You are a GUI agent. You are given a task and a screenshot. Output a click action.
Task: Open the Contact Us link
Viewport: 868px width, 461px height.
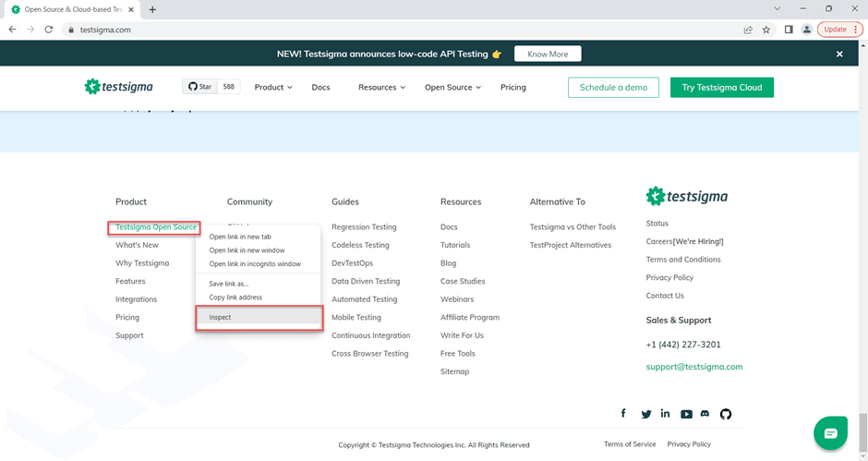coord(665,296)
